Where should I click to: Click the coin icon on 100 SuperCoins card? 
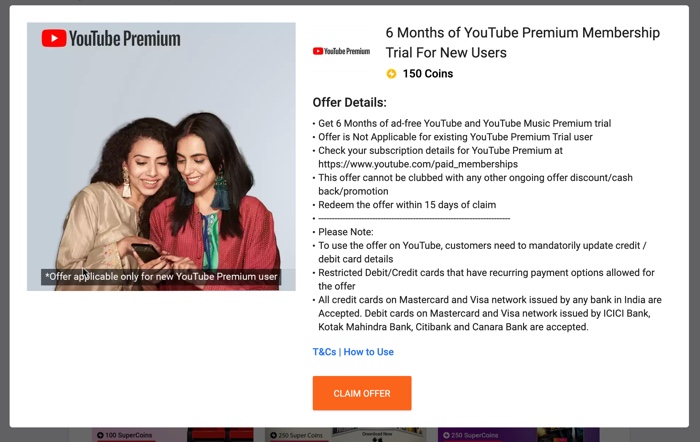click(x=100, y=435)
